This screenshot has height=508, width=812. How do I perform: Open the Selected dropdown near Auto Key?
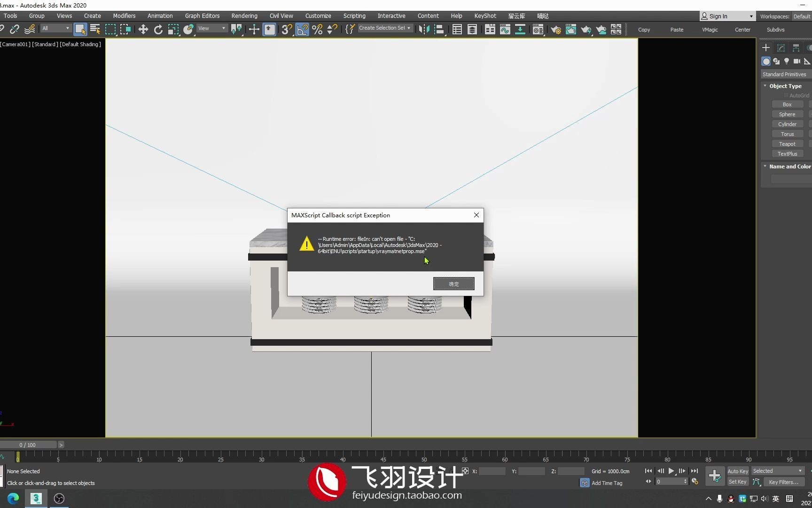(x=777, y=471)
